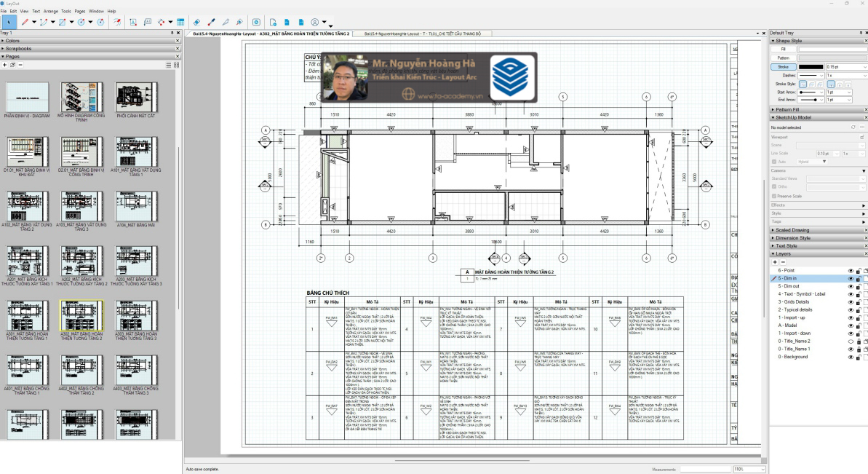This screenshot has height=474, width=868.
Task: Toggle the Pattern button
Action: pos(783,58)
